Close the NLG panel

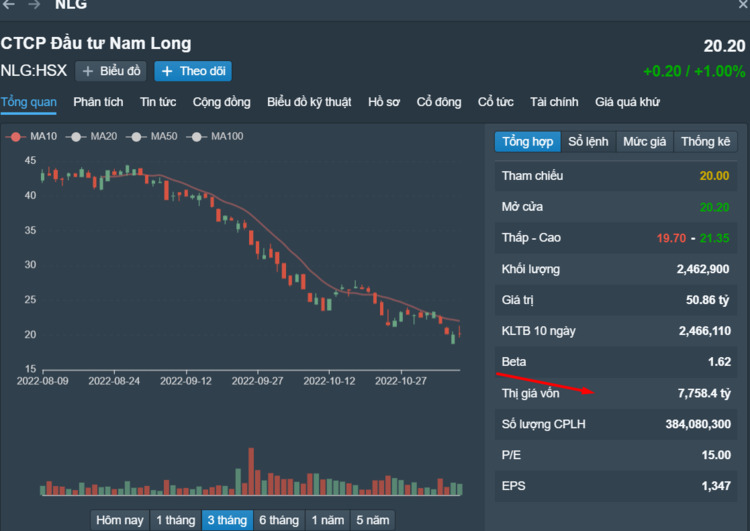(x=743, y=4)
